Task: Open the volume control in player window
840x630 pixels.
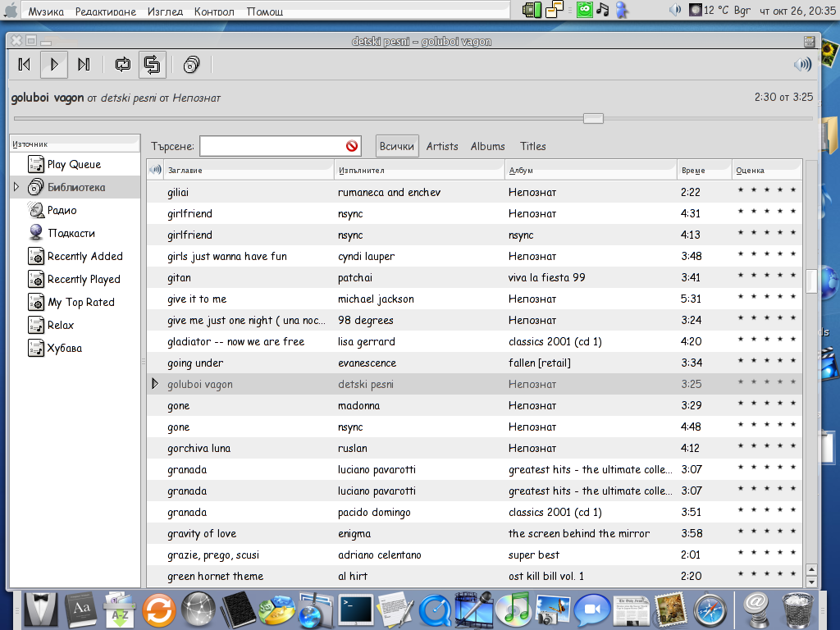Action: [x=802, y=65]
